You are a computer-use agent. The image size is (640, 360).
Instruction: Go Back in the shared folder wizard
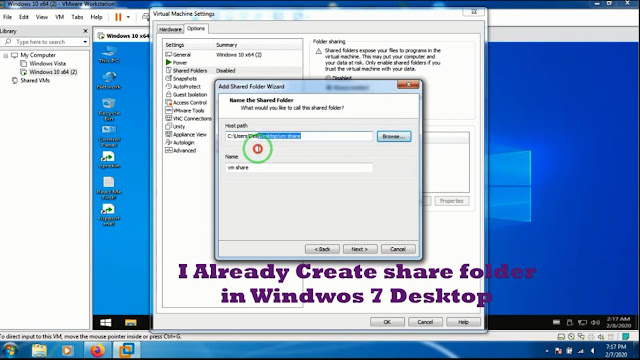[322, 249]
